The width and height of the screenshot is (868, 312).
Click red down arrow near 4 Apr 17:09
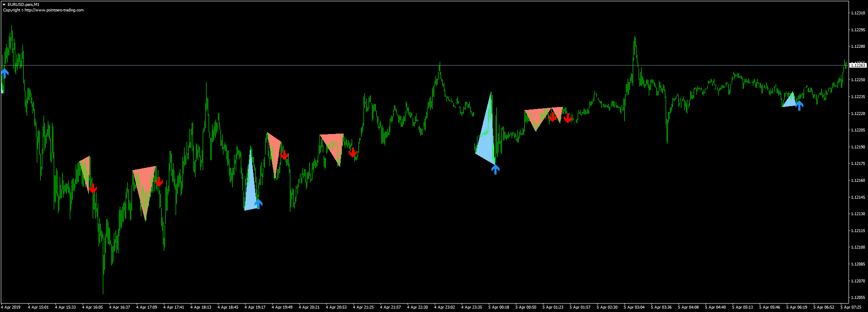159,181
